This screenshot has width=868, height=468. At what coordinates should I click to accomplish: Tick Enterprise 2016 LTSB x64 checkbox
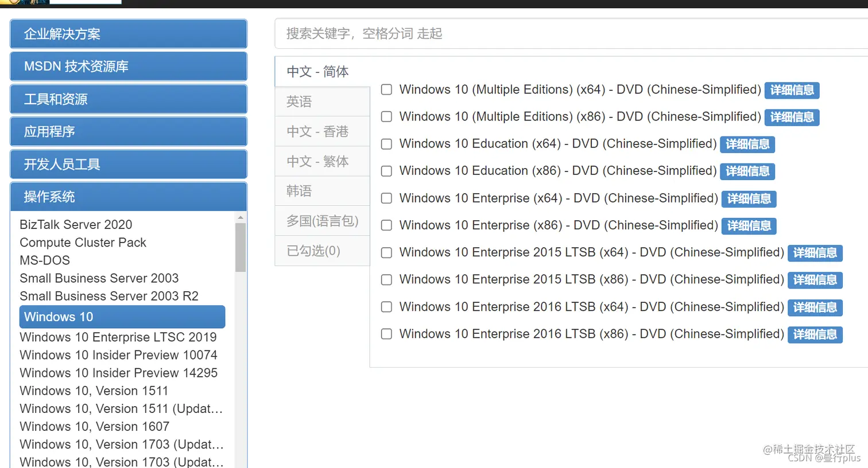[387, 307]
